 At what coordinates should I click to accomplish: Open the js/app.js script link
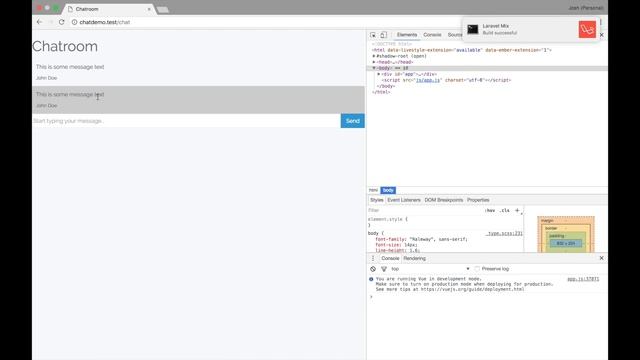pos(428,80)
